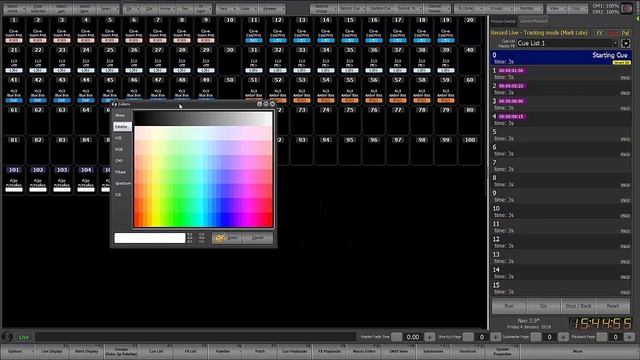
Task: Switch to the Palette tab in Colors dialog
Action: point(122,127)
